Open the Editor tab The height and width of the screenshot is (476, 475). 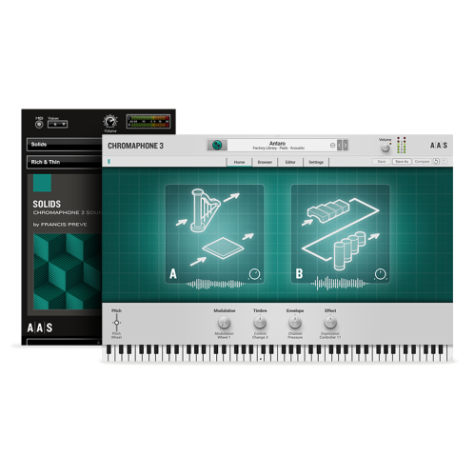290,162
